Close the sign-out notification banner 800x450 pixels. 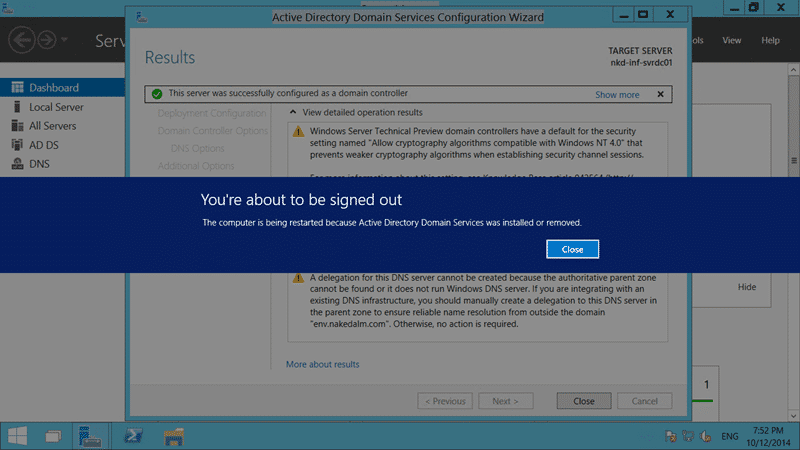572,249
